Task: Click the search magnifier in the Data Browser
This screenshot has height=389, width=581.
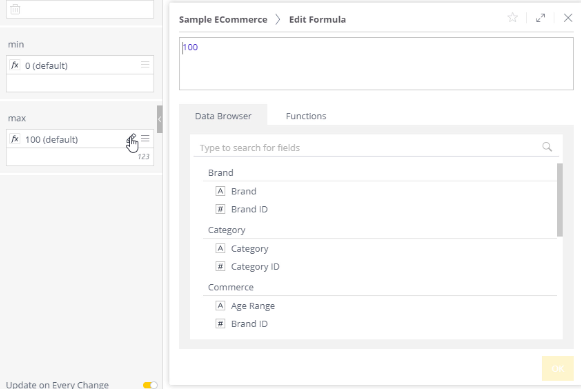Action: click(x=547, y=147)
